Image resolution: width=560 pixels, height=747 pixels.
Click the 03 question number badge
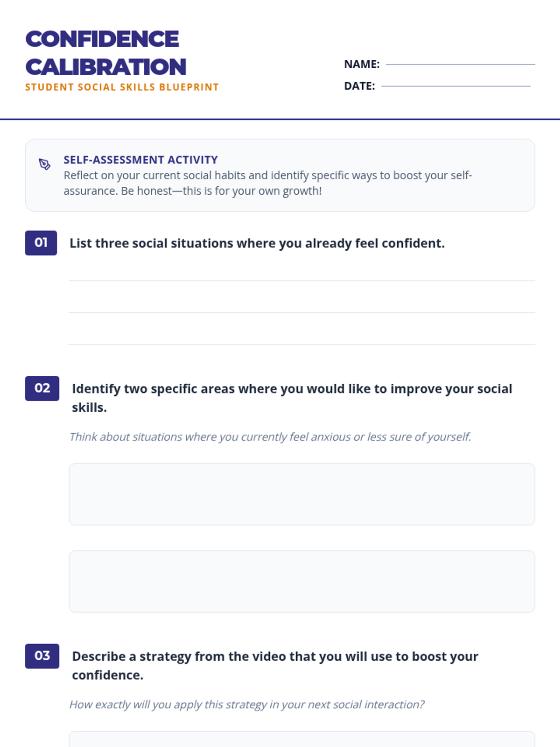click(x=42, y=656)
